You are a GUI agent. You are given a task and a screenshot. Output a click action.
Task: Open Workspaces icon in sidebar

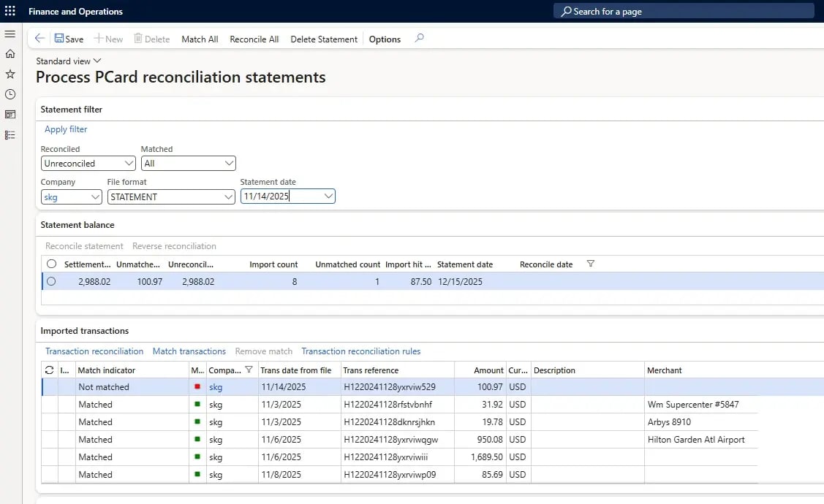click(10, 115)
